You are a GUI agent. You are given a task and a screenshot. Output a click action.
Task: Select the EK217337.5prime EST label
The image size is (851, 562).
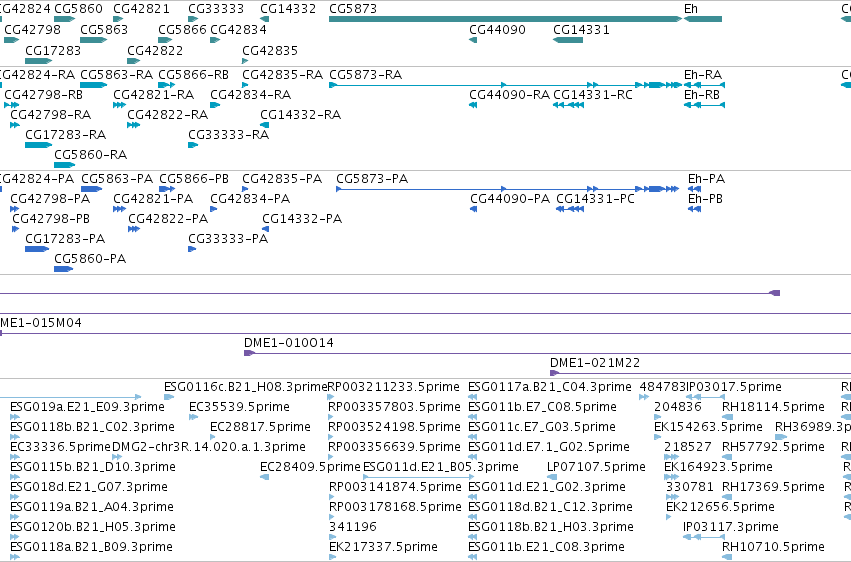click(x=383, y=547)
